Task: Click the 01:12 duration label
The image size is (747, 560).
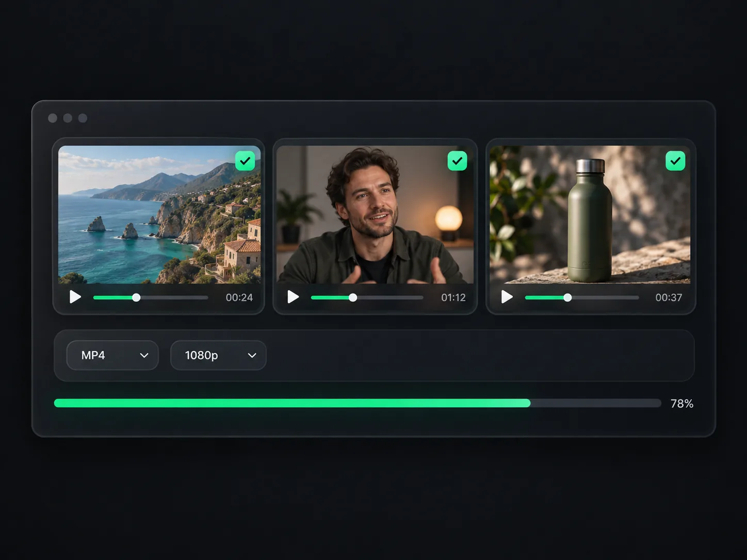Action: tap(453, 298)
